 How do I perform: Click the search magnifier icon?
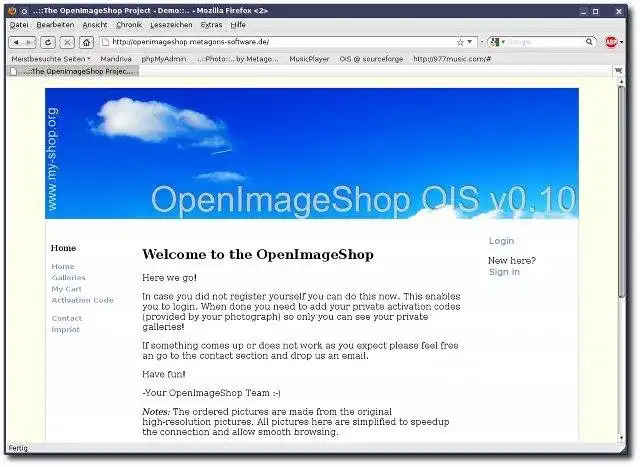click(x=589, y=42)
